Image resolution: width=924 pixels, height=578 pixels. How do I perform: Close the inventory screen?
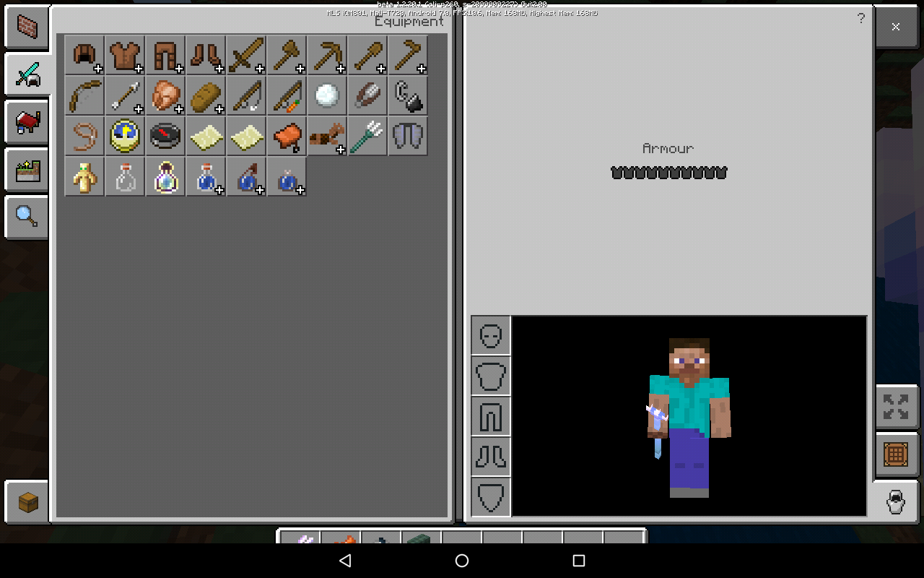pos(896,27)
